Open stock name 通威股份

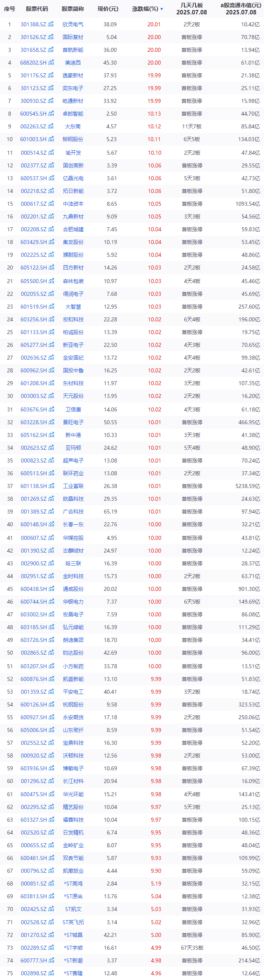(73, 589)
